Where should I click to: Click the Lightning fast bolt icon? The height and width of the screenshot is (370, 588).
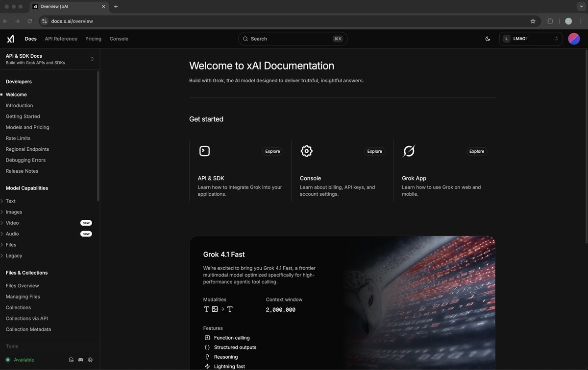pyautogui.click(x=207, y=367)
